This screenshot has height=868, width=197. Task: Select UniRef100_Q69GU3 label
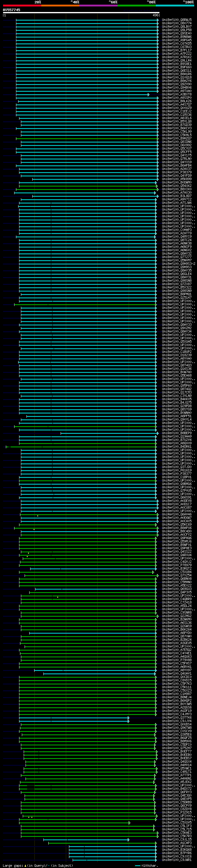click(x=176, y=589)
